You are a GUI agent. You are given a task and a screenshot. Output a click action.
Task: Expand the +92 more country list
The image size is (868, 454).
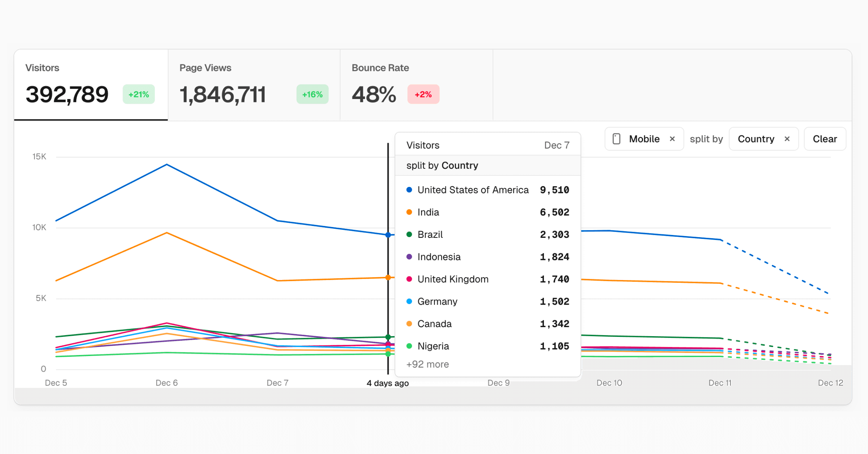click(x=427, y=364)
